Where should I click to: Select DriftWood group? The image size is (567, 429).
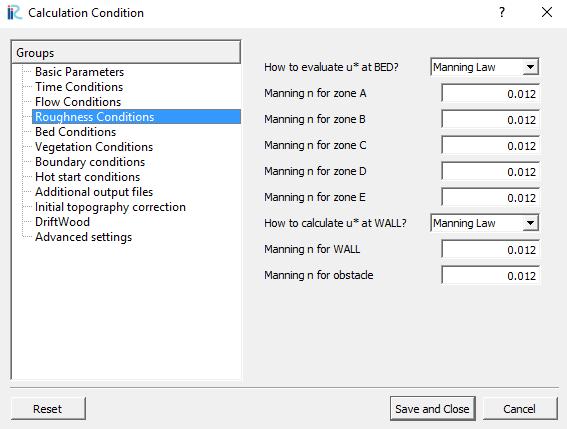[x=62, y=222]
